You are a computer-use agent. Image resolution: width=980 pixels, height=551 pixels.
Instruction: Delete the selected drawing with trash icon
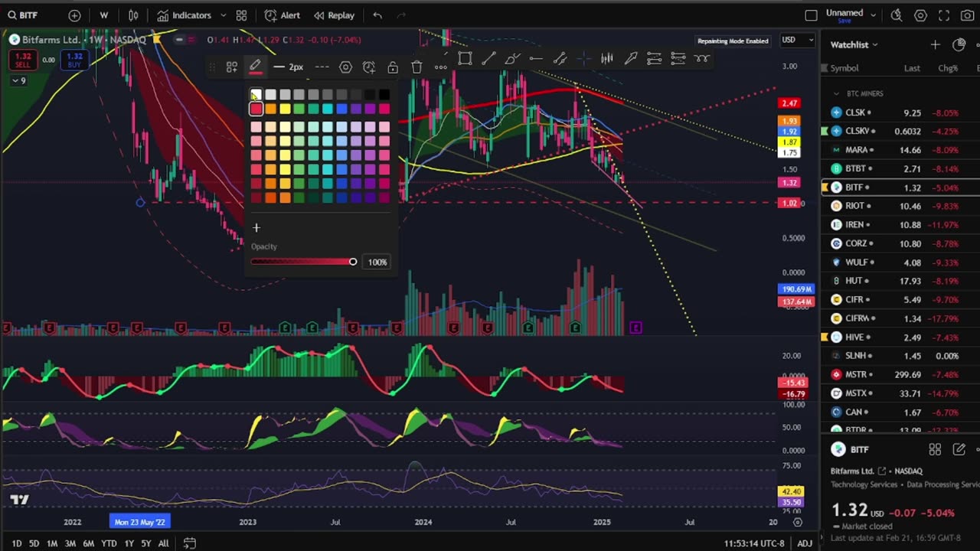416,67
